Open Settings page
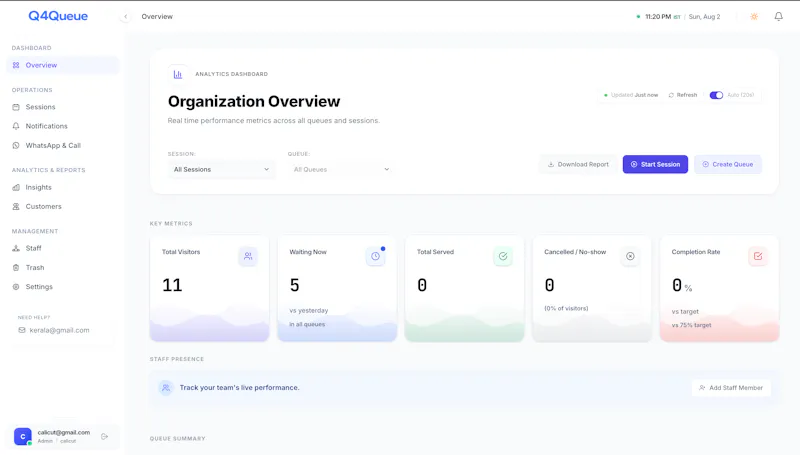800x455 pixels. 63,287
